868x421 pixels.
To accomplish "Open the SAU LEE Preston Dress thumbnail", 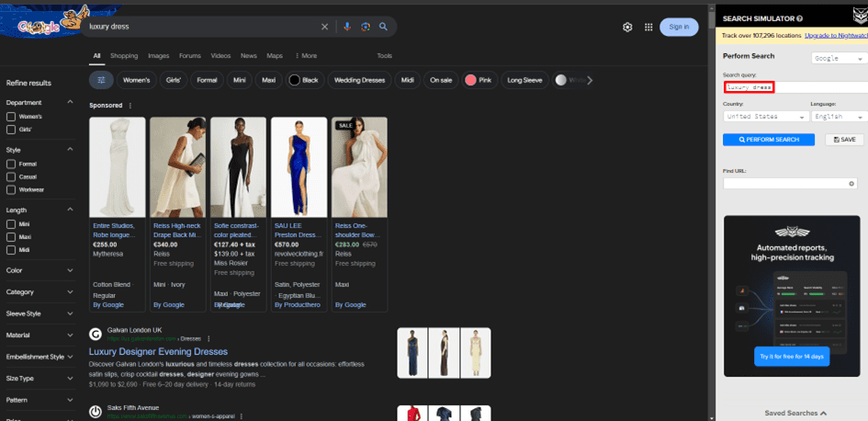I will (299, 166).
